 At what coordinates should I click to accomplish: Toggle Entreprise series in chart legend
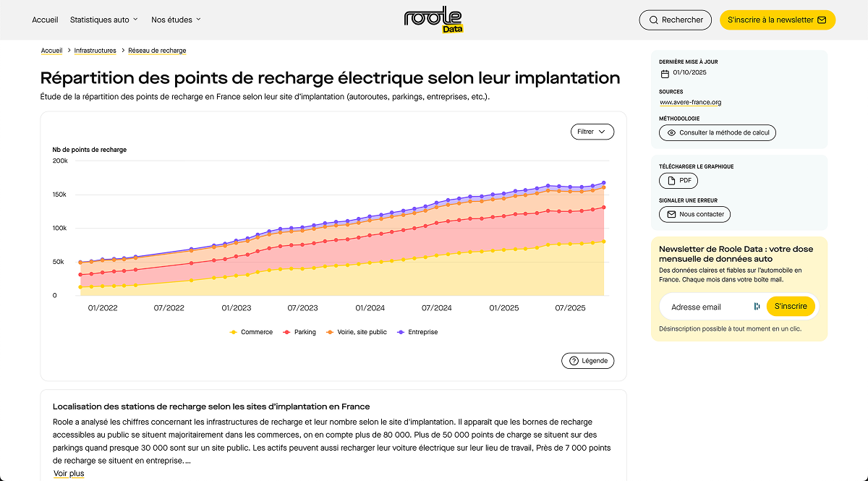tap(417, 332)
